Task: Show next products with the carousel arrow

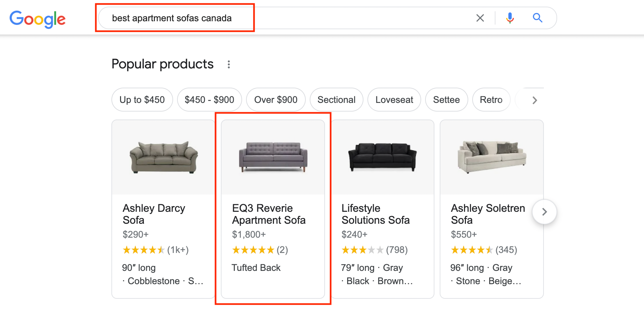Action: coord(544,212)
